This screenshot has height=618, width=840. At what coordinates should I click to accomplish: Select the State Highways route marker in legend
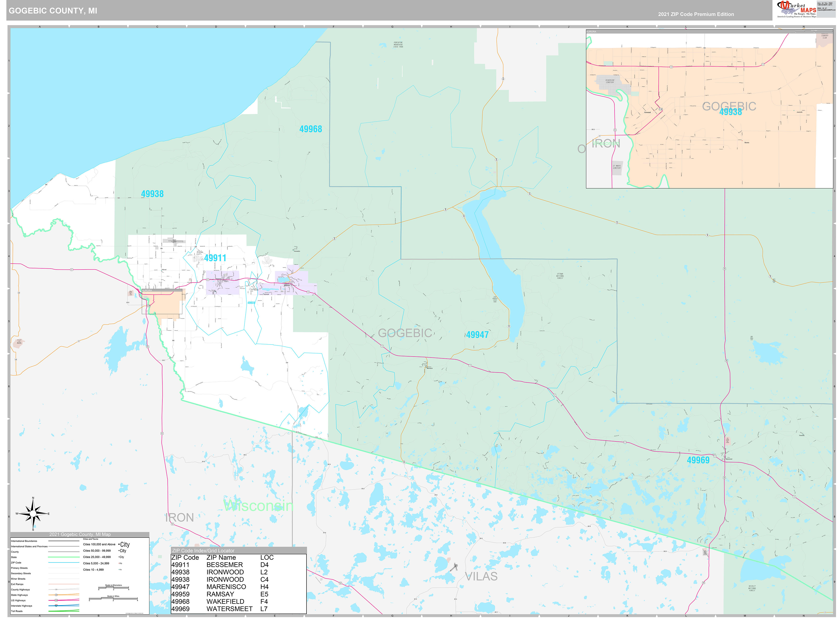[57, 595]
